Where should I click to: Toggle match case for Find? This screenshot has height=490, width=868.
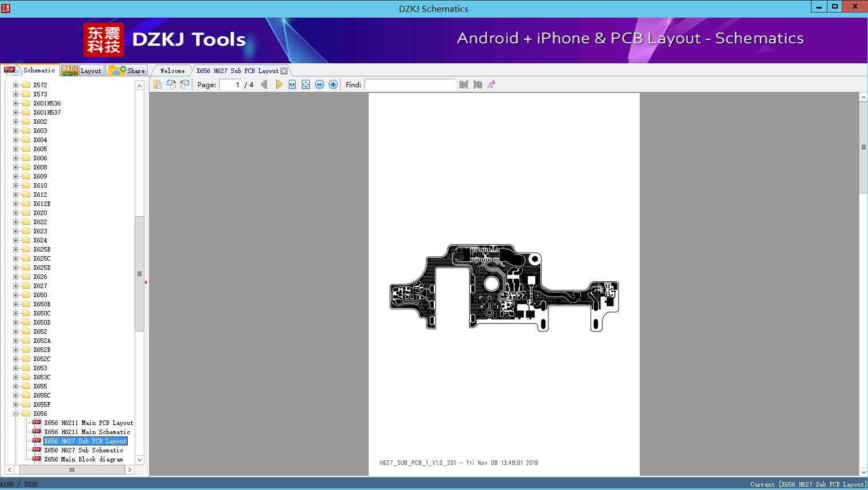tap(491, 84)
